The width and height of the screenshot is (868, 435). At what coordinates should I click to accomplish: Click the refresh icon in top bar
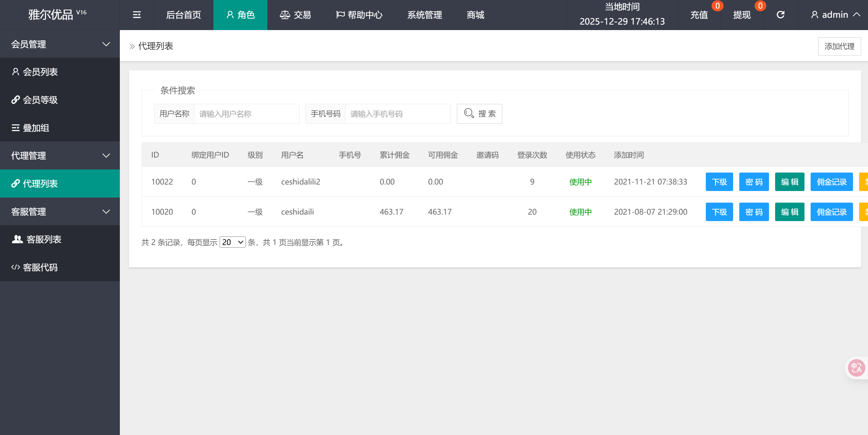click(x=781, y=15)
